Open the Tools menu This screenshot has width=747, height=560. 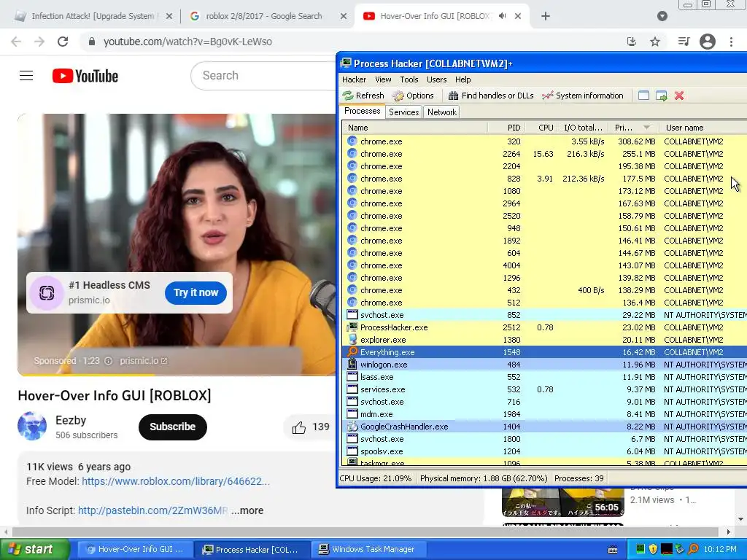pyautogui.click(x=409, y=79)
